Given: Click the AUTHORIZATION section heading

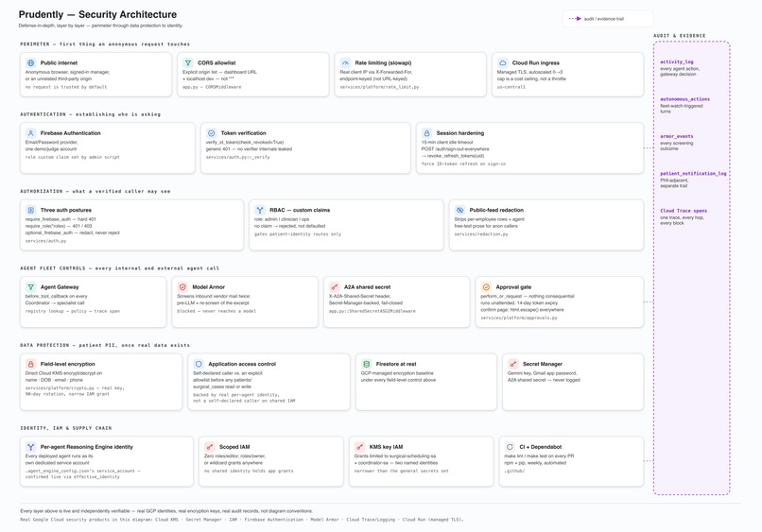Looking at the screenshot, I should pyautogui.click(x=95, y=191).
